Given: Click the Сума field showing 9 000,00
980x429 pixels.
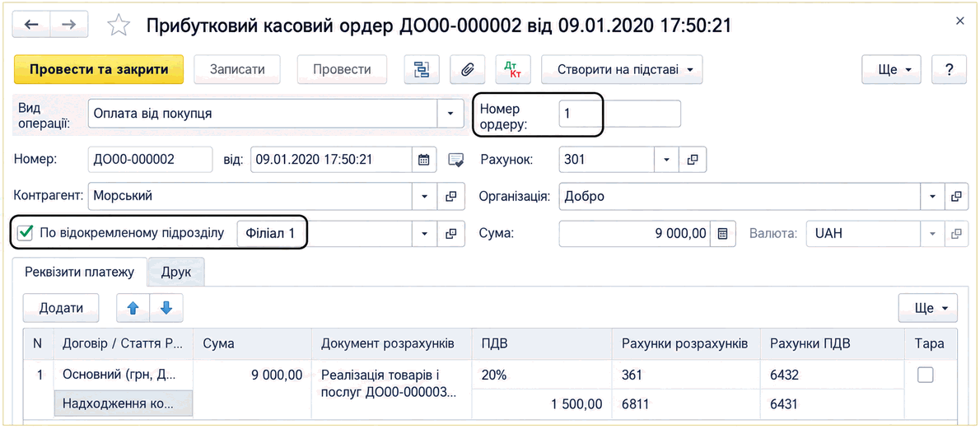Looking at the screenshot, I should (634, 233).
